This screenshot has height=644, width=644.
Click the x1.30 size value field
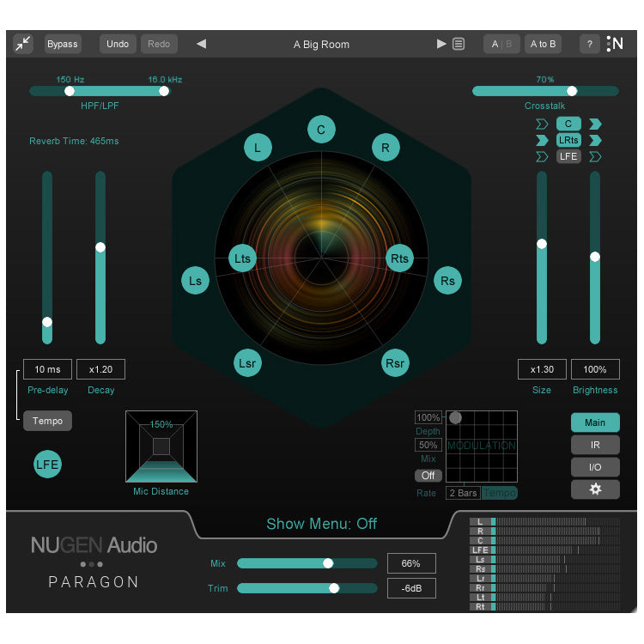(542, 369)
